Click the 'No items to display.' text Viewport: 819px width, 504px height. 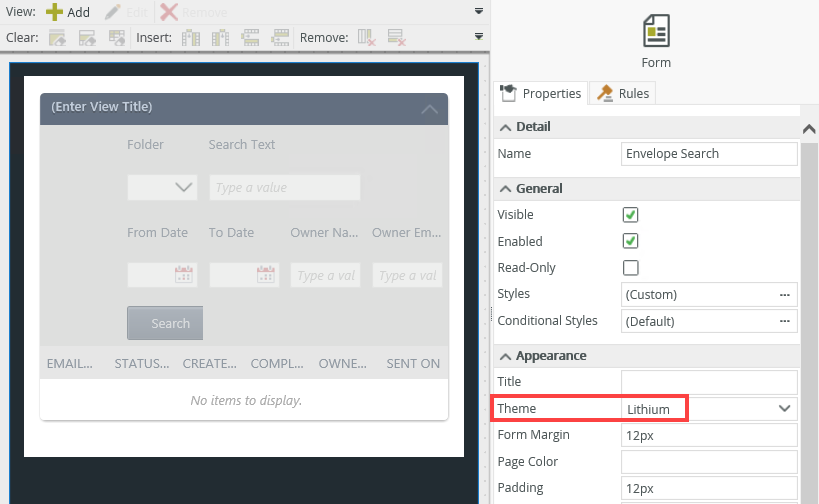coord(246,401)
